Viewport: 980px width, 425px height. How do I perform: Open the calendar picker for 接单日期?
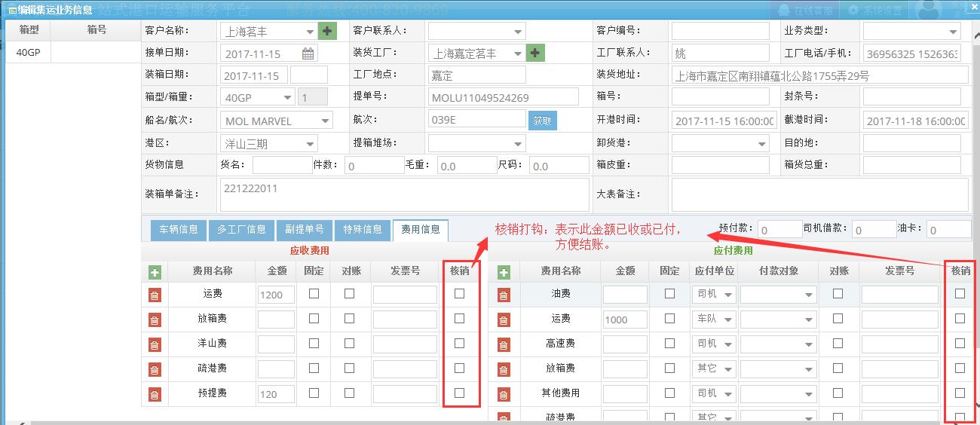click(308, 54)
